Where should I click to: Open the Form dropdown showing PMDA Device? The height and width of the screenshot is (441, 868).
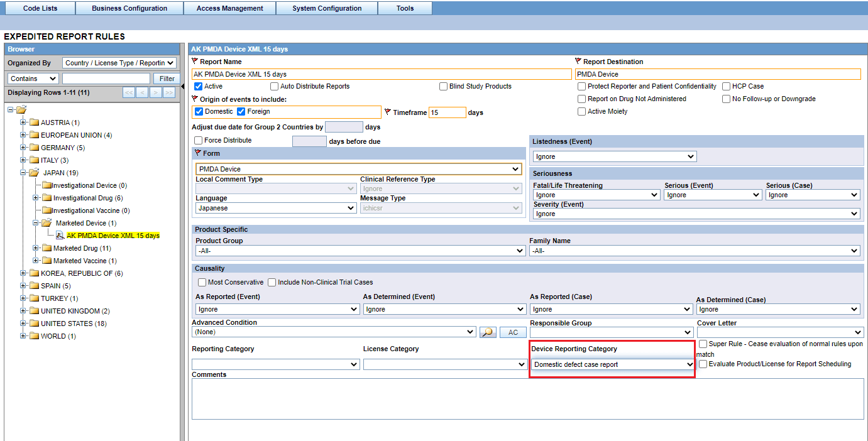(x=358, y=169)
